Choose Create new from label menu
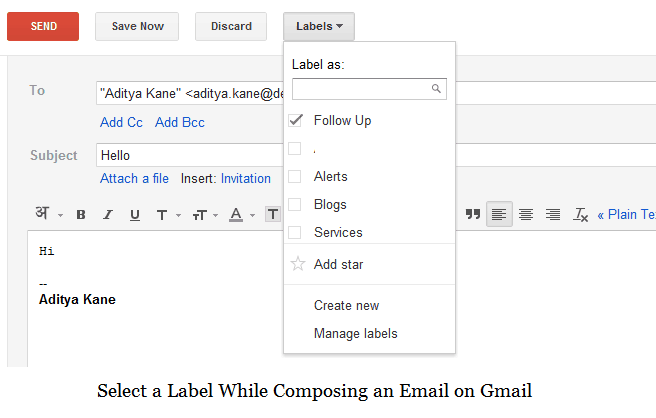Image resolution: width=656 pixels, height=418 pixels. [x=346, y=306]
